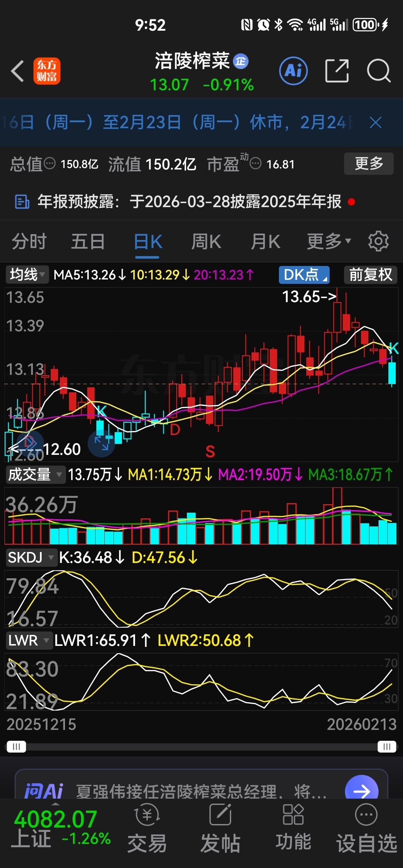Tap the 20260213 end date label

tap(362, 724)
